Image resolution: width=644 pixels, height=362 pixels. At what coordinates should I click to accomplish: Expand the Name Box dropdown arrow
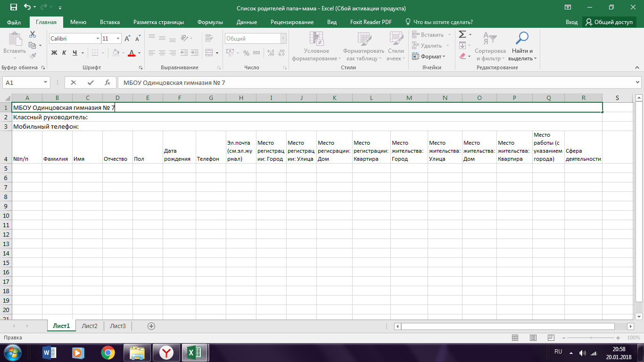[46, 82]
